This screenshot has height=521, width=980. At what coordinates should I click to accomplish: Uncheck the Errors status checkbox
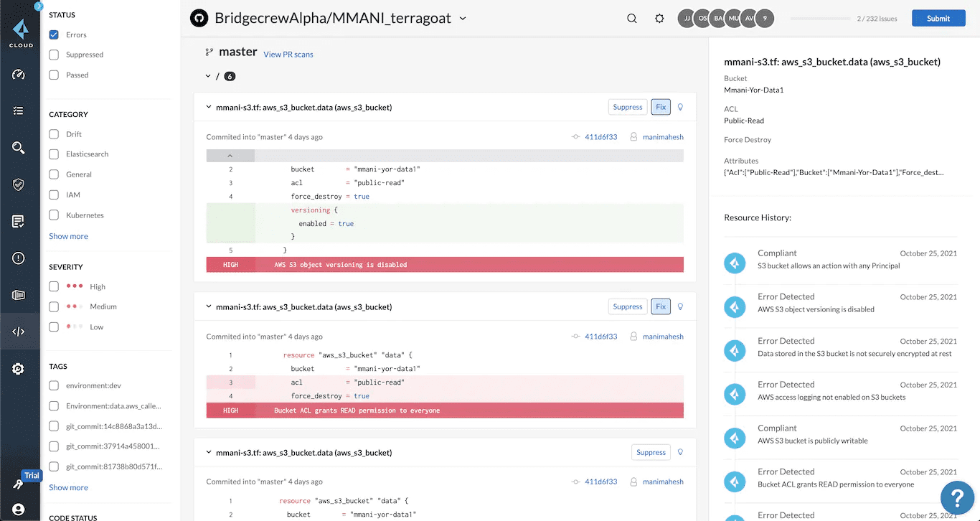coord(54,34)
